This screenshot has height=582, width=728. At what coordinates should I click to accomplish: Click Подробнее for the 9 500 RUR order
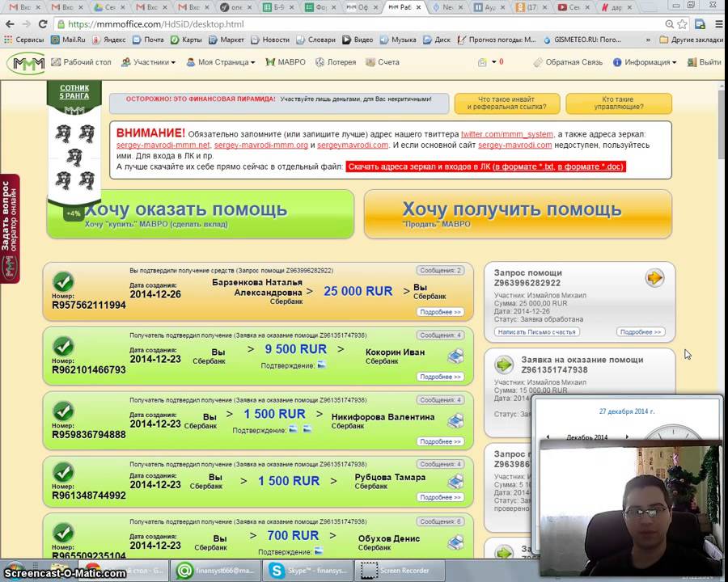(440, 377)
